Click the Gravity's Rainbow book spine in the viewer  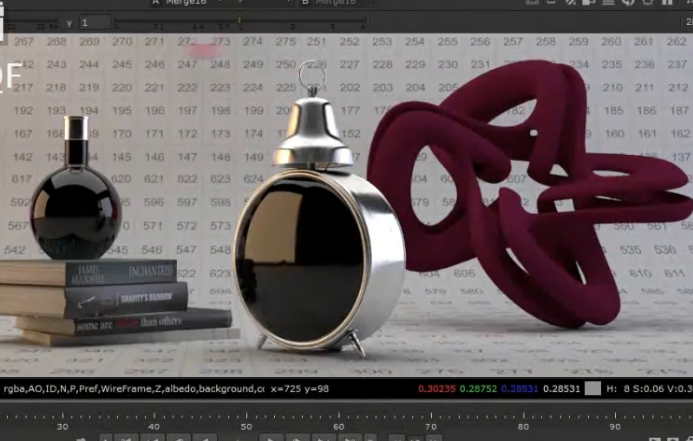[126, 299]
